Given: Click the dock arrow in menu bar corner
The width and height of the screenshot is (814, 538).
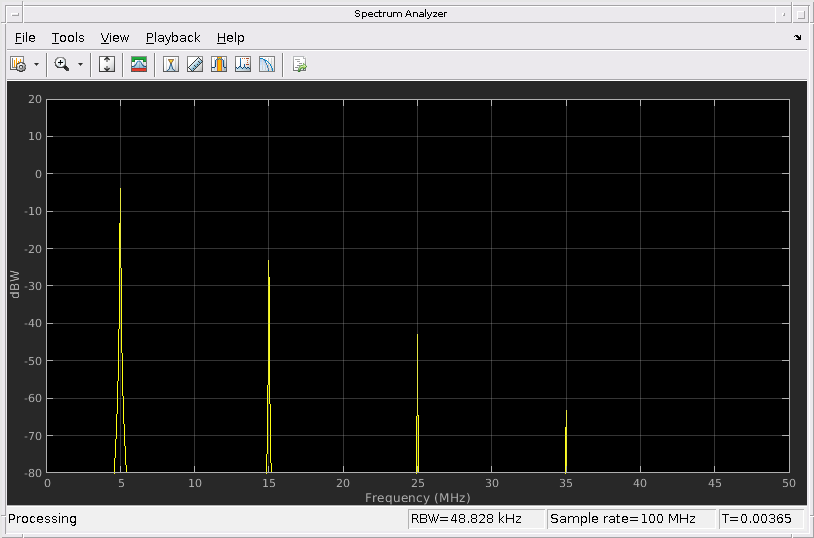Looking at the screenshot, I should 797,37.
